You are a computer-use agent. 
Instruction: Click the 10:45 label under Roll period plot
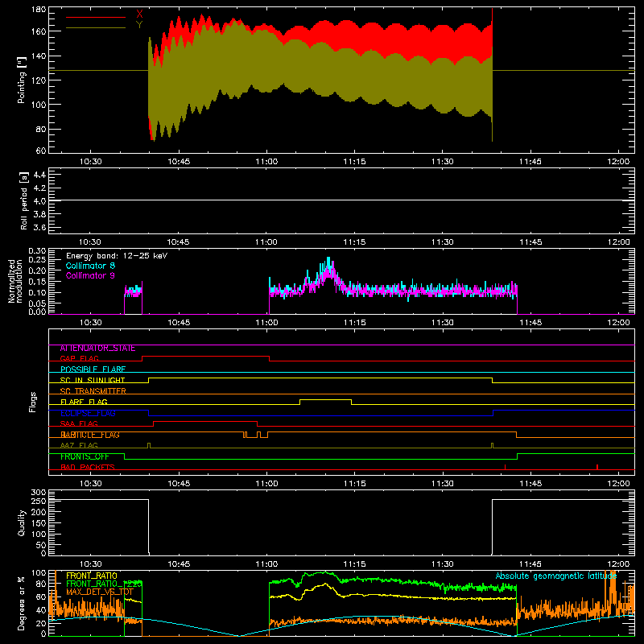[178, 242]
